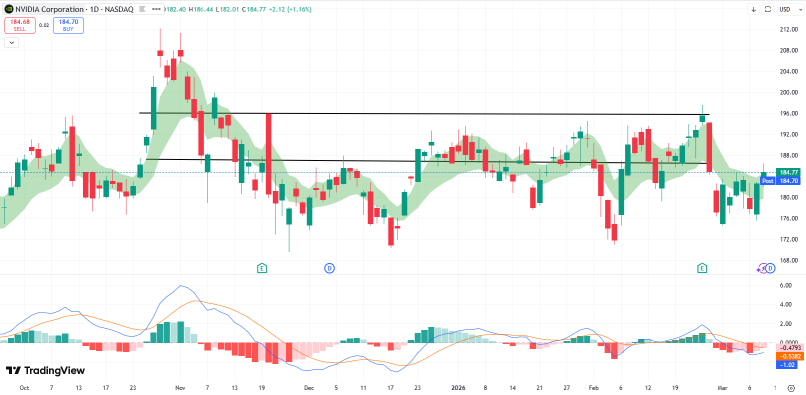
Task: Click the orange -0.5382 MACD signal label
Action: click(x=786, y=356)
